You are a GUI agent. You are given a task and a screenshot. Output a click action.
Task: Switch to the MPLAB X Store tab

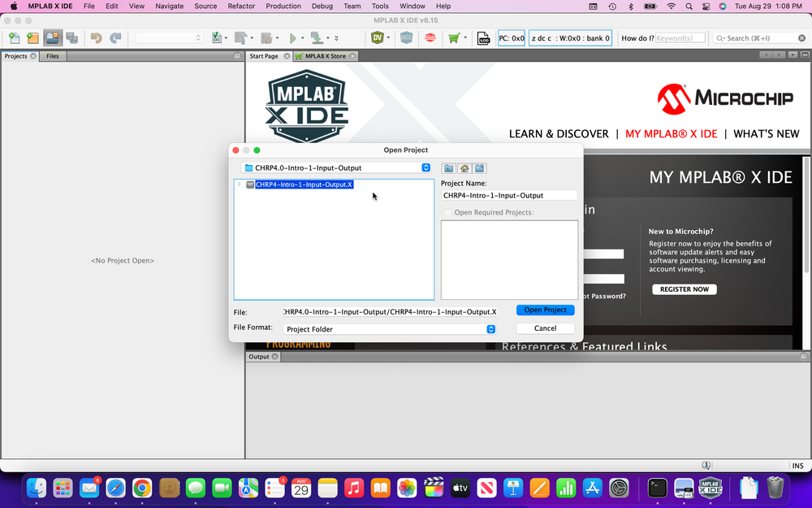[x=325, y=56]
